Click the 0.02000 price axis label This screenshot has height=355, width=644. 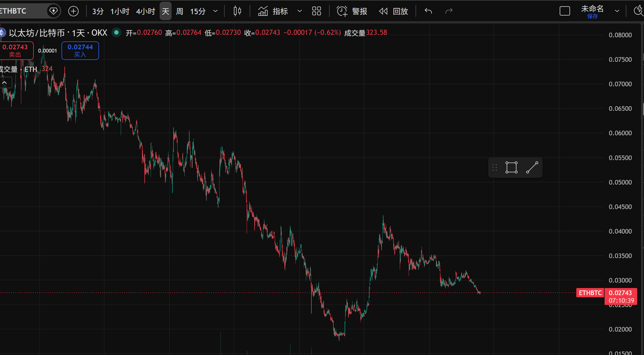[x=620, y=329]
